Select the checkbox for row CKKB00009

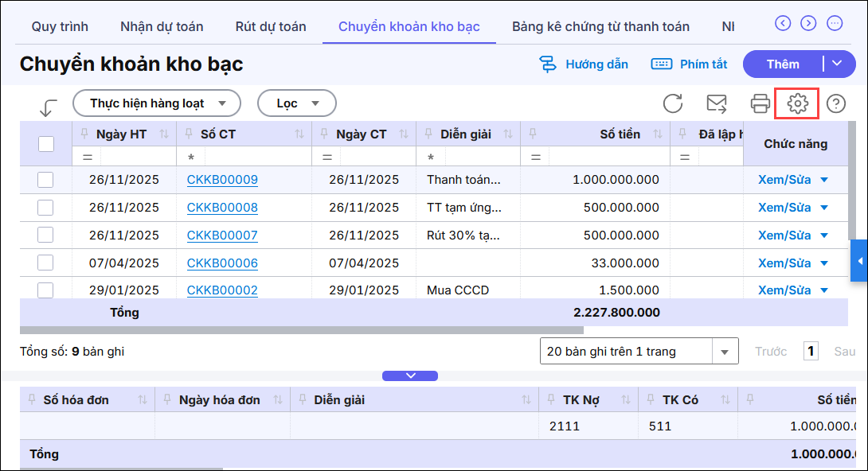(x=45, y=180)
